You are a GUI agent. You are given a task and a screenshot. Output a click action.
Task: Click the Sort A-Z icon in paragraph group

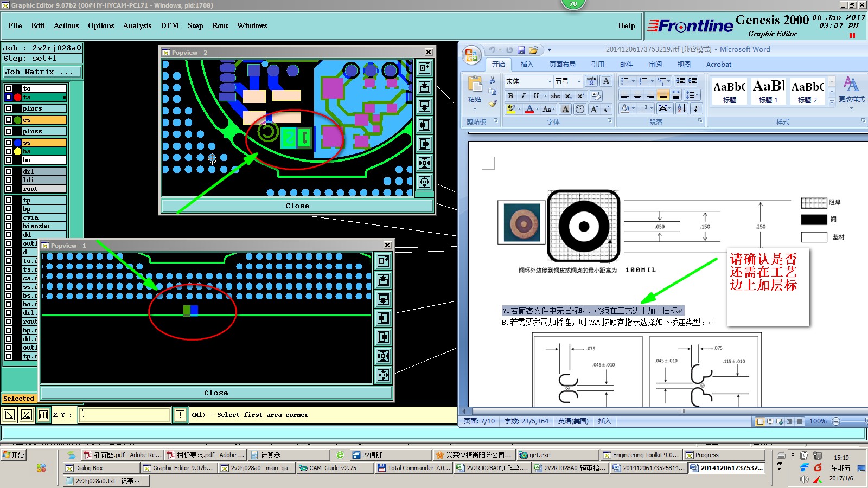pyautogui.click(x=682, y=108)
